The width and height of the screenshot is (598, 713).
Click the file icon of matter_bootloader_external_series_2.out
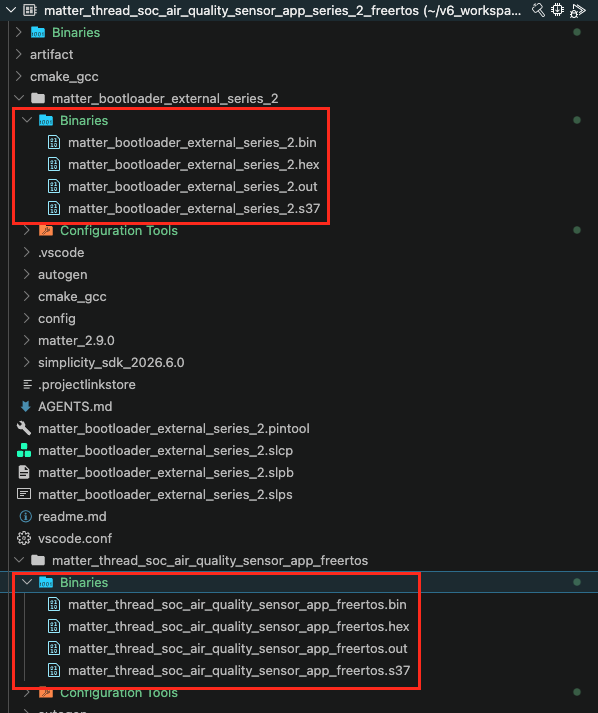(54, 186)
